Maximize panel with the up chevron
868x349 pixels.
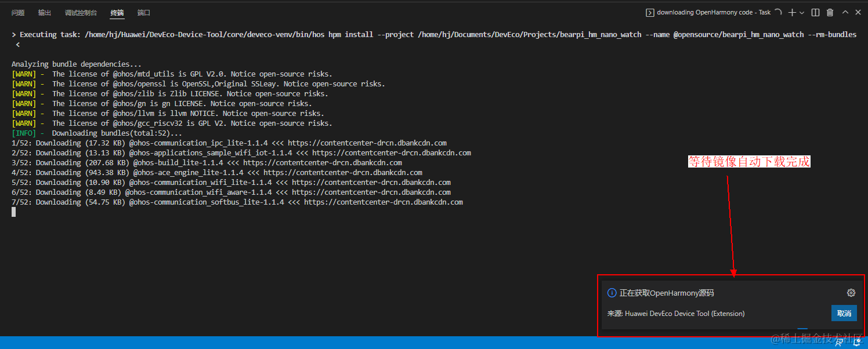(x=845, y=12)
